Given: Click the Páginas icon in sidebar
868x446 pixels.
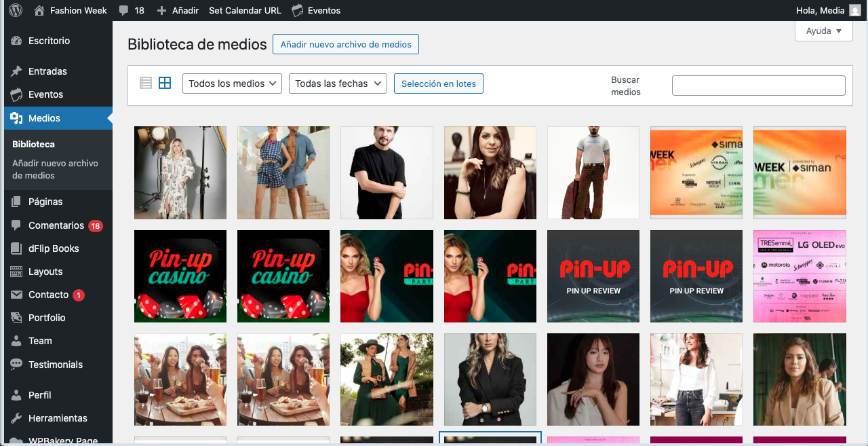Looking at the screenshot, I should click(x=17, y=202).
